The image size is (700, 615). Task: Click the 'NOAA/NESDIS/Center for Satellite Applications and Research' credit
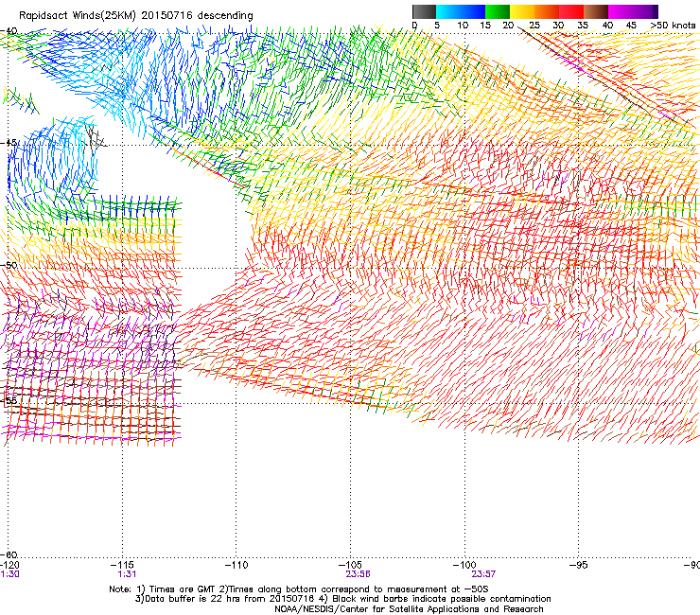tap(409, 609)
